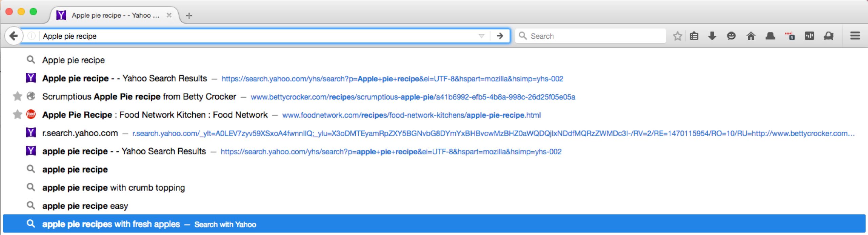The height and width of the screenshot is (235, 868).
Task: Go to the Home page icon
Action: 751,36
